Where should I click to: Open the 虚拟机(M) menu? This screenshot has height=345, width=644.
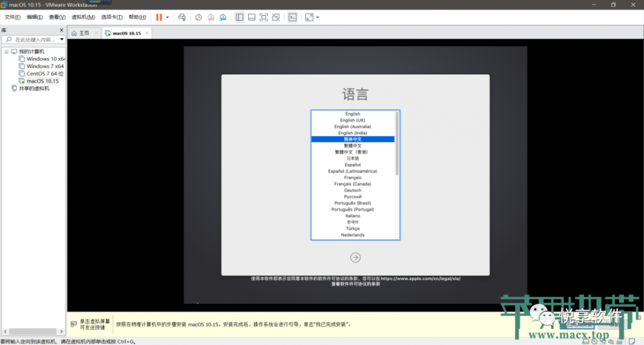pyautogui.click(x=83, y=17)
